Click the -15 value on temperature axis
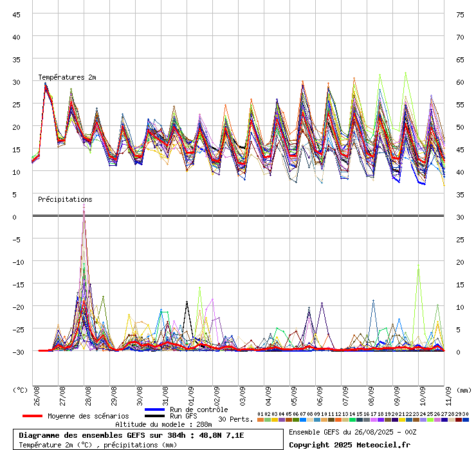Screen dimensions: 476x450 [18, 285]
